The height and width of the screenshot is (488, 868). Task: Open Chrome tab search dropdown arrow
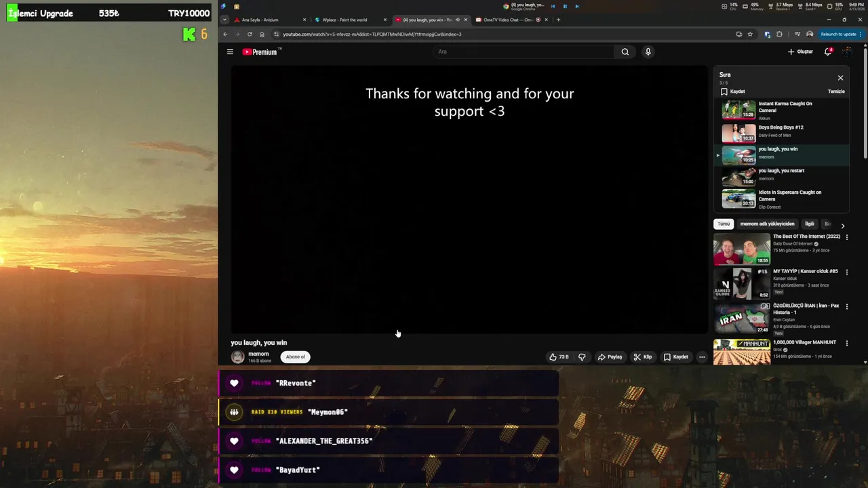point(224,20)
